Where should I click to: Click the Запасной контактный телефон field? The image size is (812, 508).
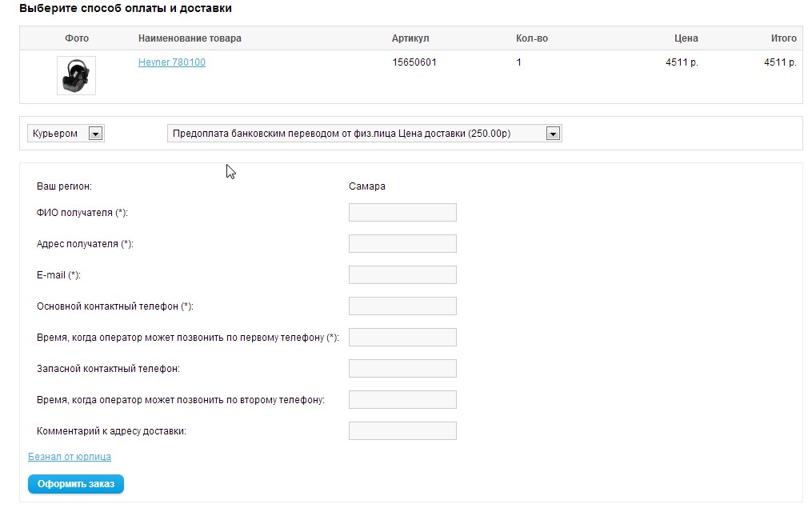[x=402, y=368]
